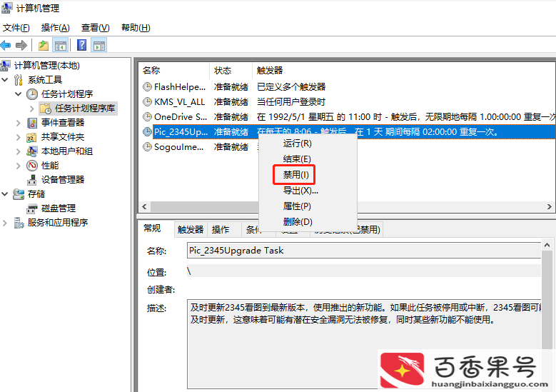Select the KMS_VL_ALL task row
The width and height of the screenshot is (556, 392).
click(347, 102)
